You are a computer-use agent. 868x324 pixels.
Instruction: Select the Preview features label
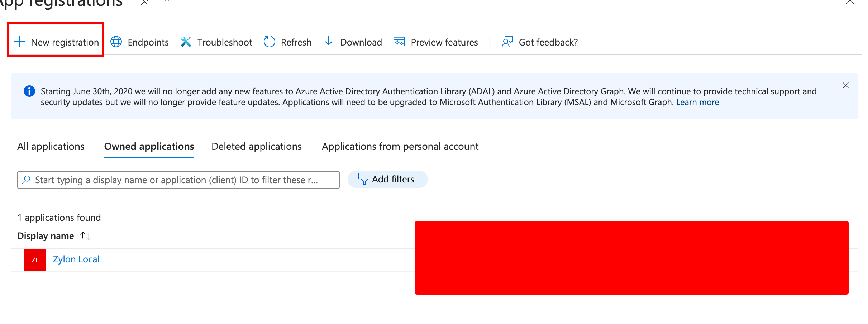tap(444, 42)
